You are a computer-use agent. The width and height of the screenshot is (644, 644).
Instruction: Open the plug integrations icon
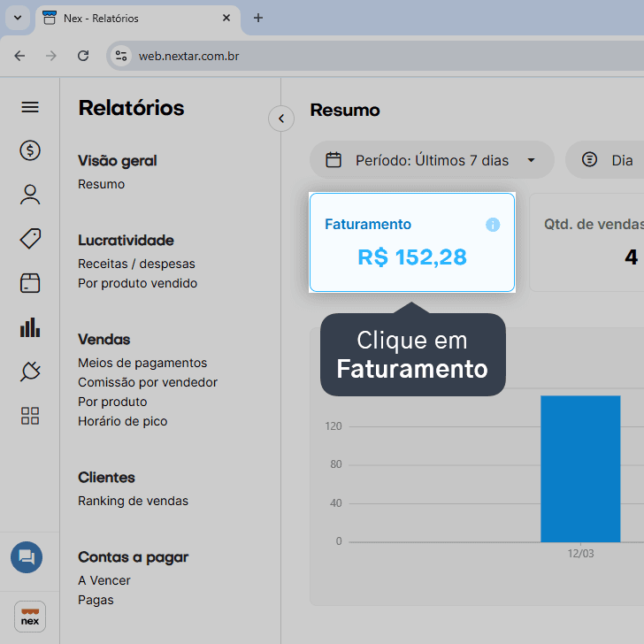coord(30,372)
